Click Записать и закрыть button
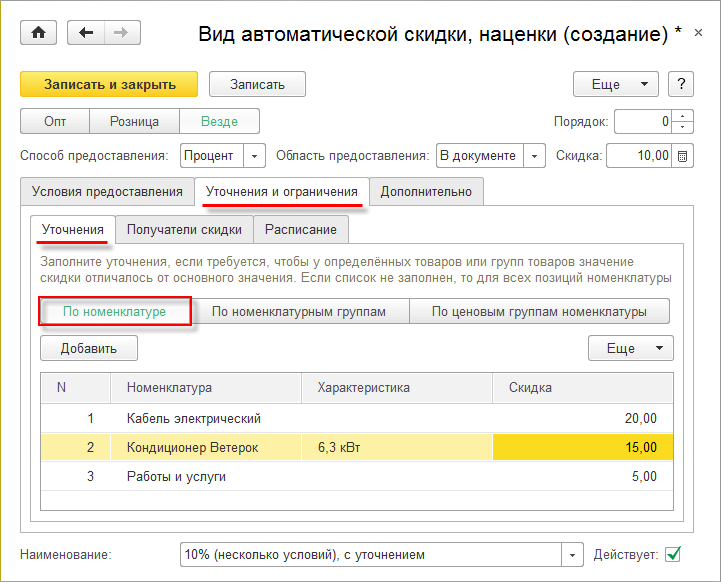This screenshot has width=721, height=582. (x=109, y=84)
